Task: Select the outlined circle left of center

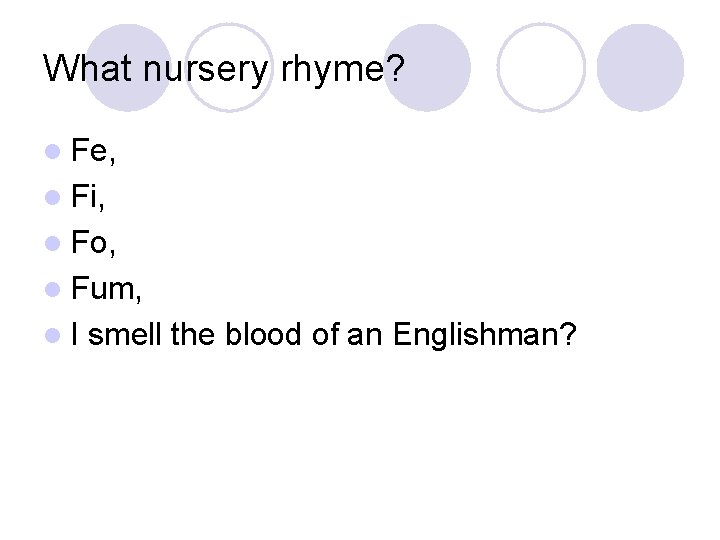Action: coord(229,67)
